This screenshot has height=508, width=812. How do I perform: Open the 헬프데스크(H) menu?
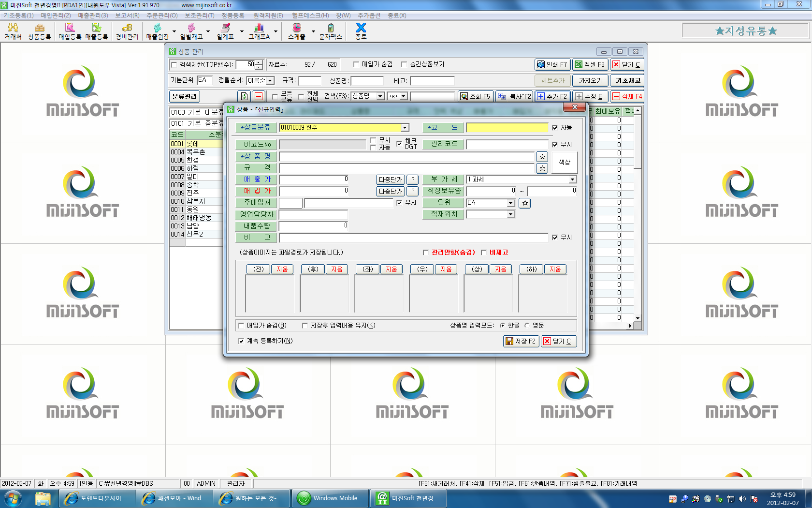click(310, 15)
